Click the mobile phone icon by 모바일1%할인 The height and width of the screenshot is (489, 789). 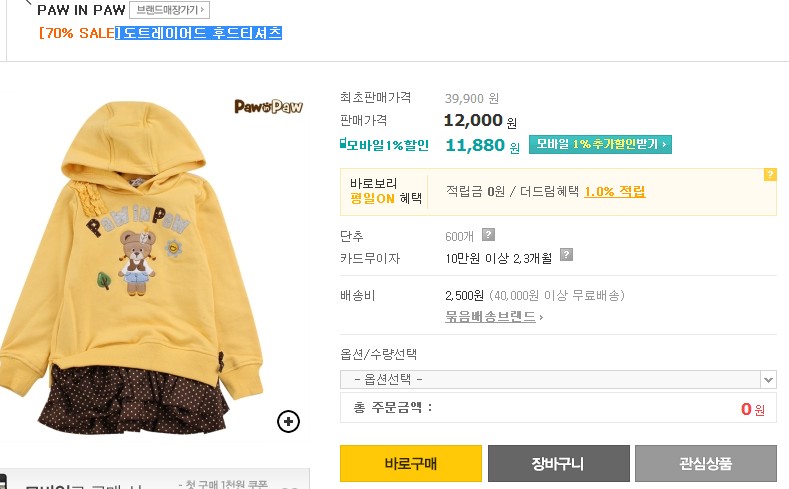(x=343, y=144)
